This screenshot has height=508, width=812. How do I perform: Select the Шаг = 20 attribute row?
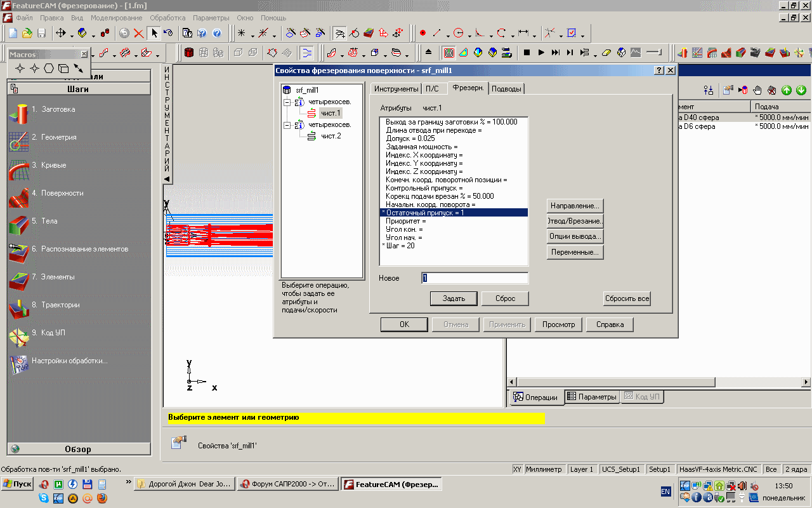pyautogui.click(x=454, y=246)
